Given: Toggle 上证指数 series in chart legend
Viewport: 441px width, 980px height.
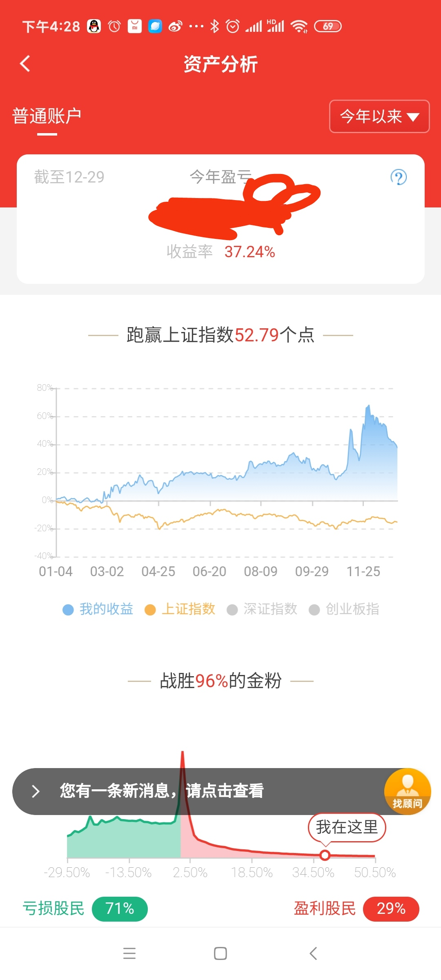Looking at the screenshot, I should click(180, 609).
